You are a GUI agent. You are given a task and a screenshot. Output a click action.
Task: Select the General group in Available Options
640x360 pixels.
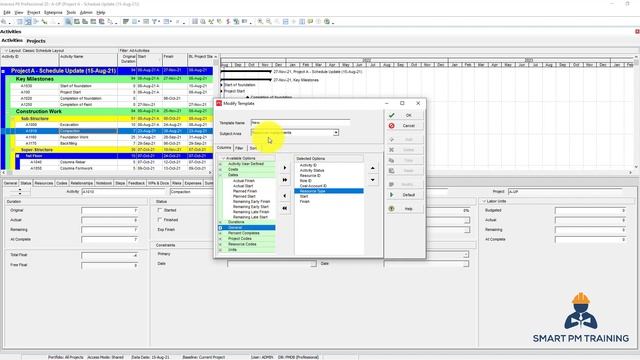pos(247,228)
